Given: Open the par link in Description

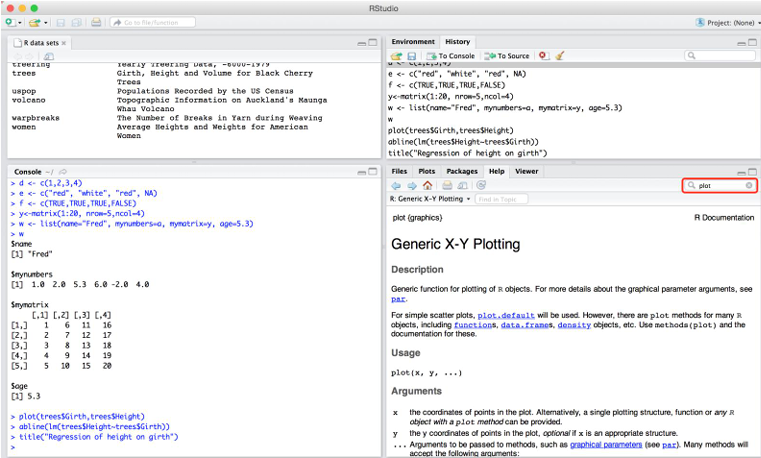Looking at the screenshot, I should tap(398, 299).
